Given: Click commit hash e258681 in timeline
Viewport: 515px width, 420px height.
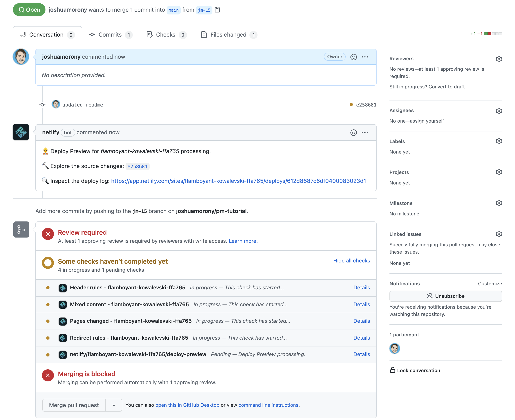Looking at the screenshot, I should (366, 105).
